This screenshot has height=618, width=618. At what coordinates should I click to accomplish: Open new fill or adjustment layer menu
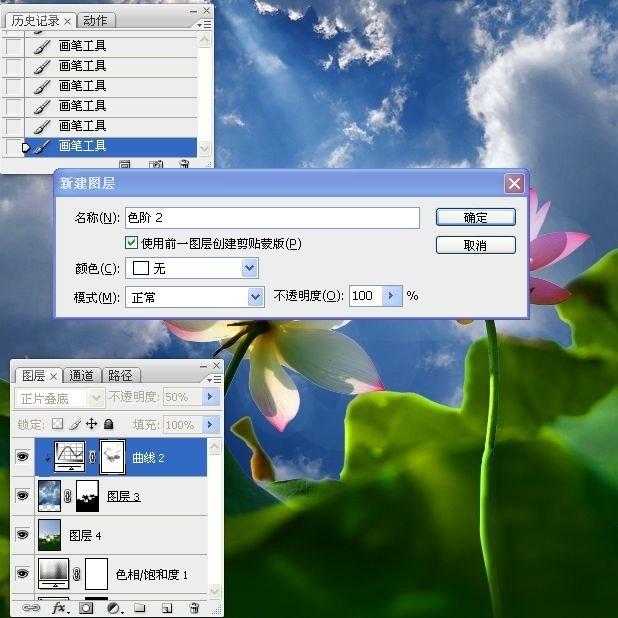(114, 607)
